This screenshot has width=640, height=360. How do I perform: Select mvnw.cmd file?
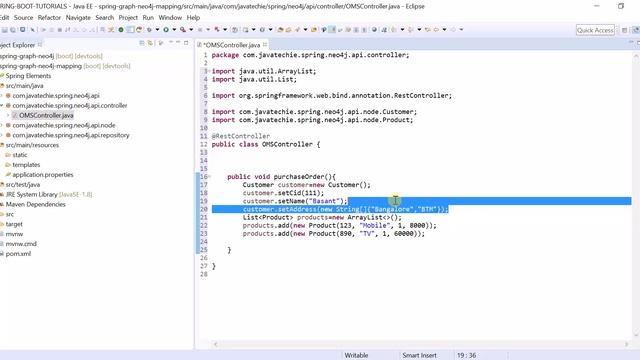pos(21,244)
